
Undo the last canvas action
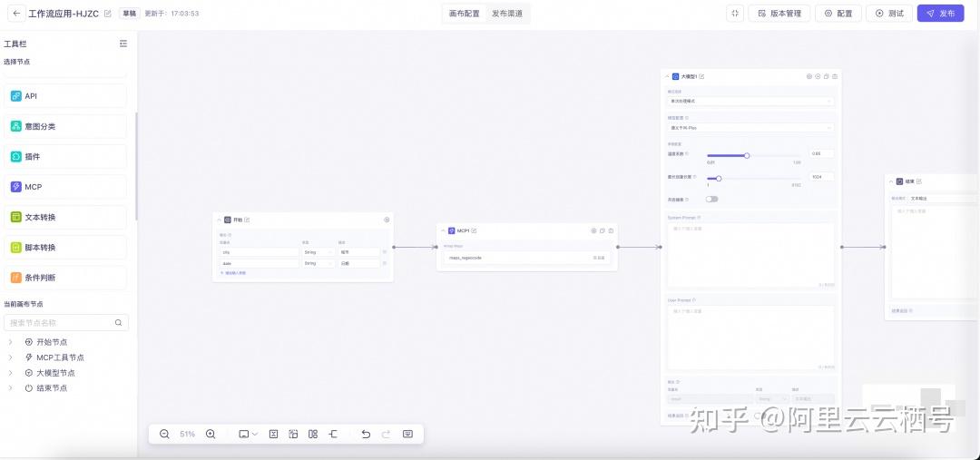(x=367, y=434)
